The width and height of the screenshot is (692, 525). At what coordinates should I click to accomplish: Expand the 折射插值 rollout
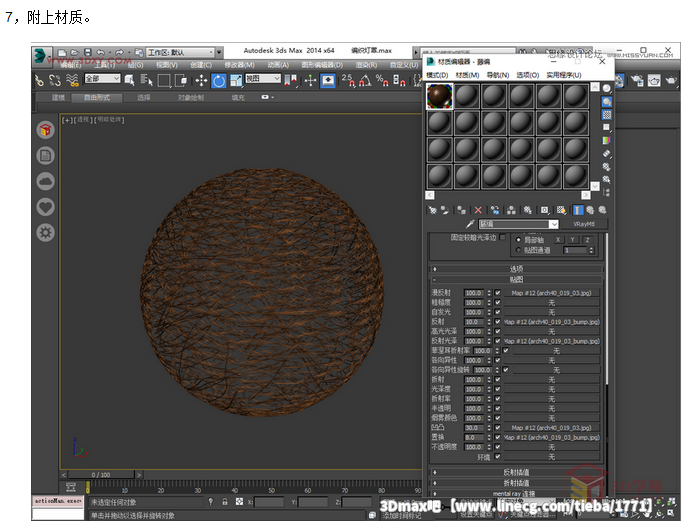click(516, 483)
